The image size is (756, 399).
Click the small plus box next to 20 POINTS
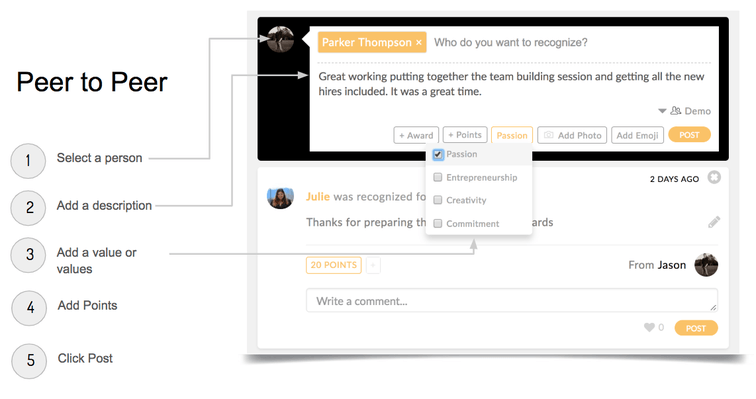point(373,265)
